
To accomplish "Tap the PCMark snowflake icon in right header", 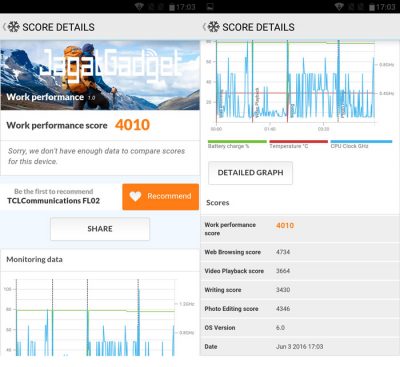I will tap(214, 27).
